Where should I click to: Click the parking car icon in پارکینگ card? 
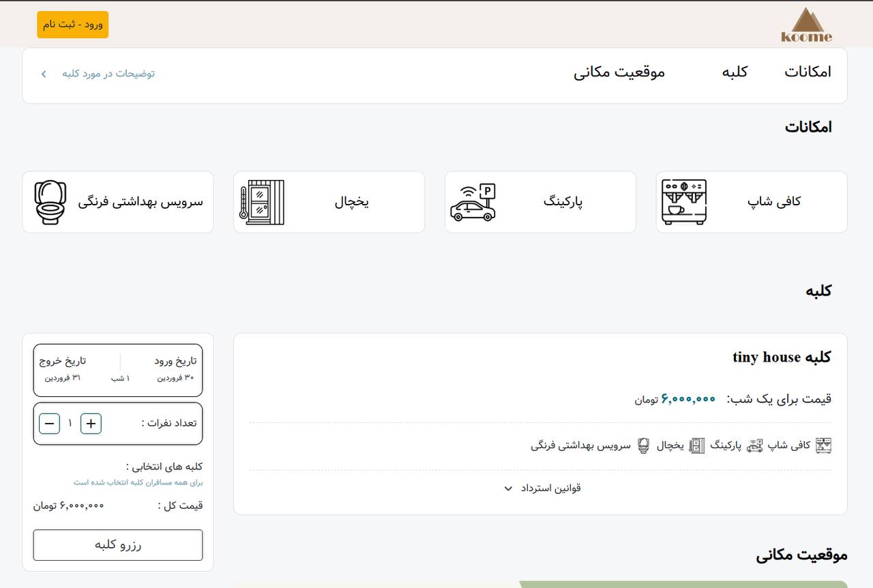pos(473,203)
